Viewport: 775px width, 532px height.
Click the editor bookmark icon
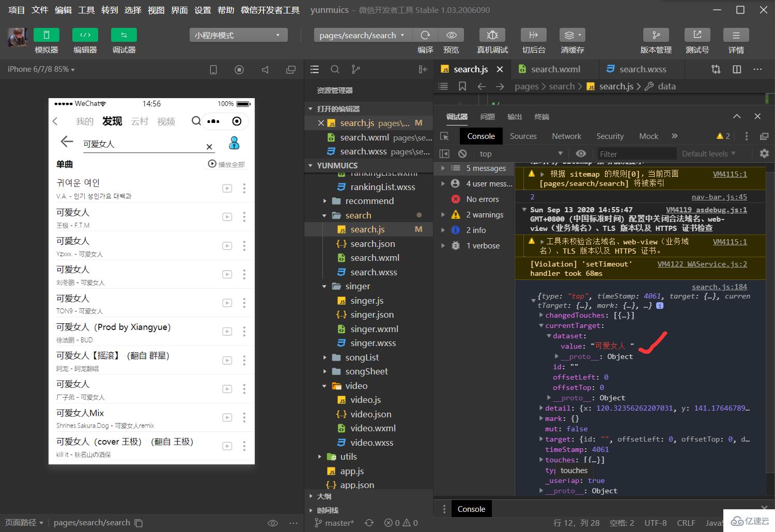pyautogui.click(x=462, y=86)
